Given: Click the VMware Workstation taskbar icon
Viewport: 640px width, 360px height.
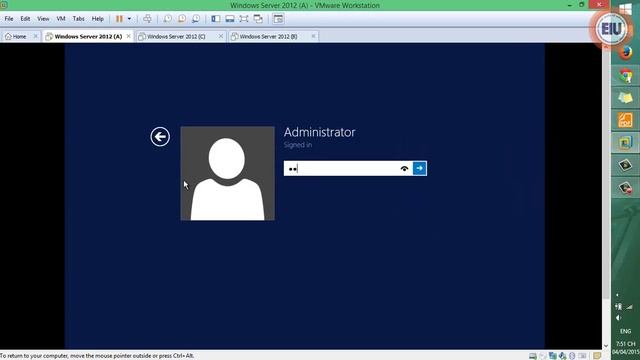Looking at the screenshot, I should tap(625, 143).
